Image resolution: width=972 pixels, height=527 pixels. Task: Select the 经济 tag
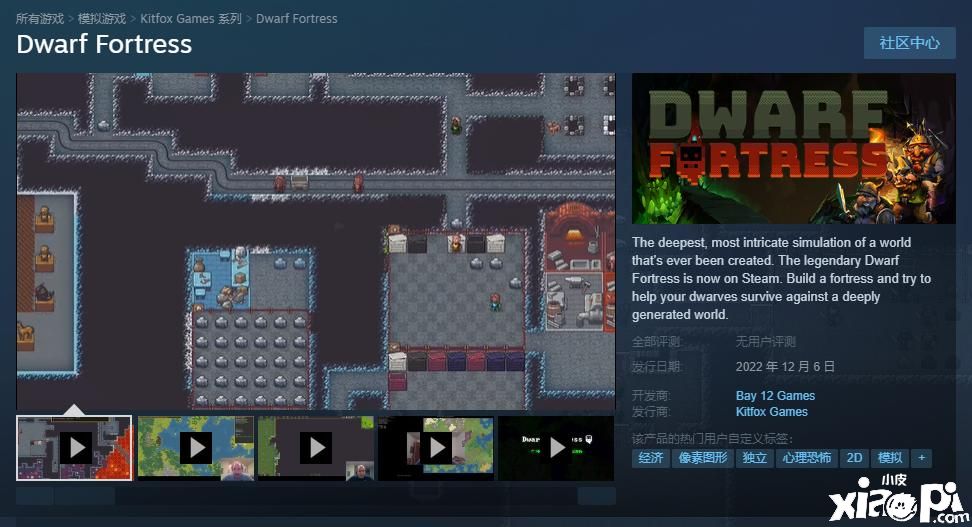650,458
